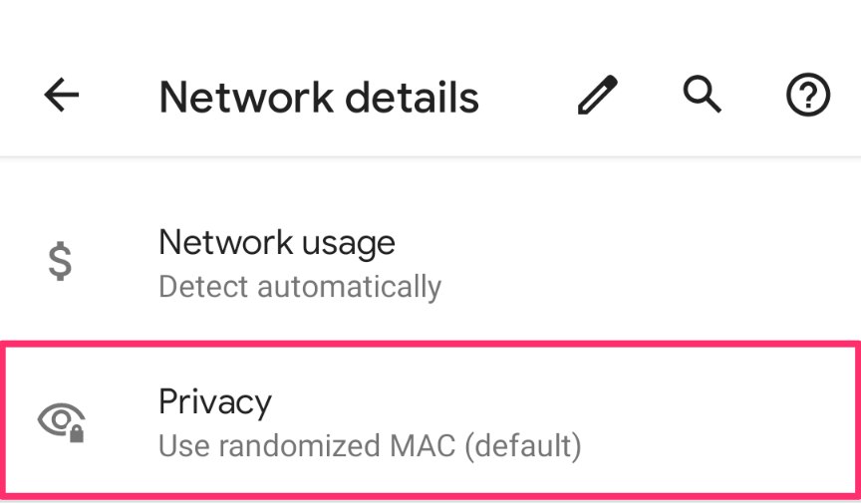The image size is (861, 504).
Task: Click the dollar sign icon
Action: [61, 261]
